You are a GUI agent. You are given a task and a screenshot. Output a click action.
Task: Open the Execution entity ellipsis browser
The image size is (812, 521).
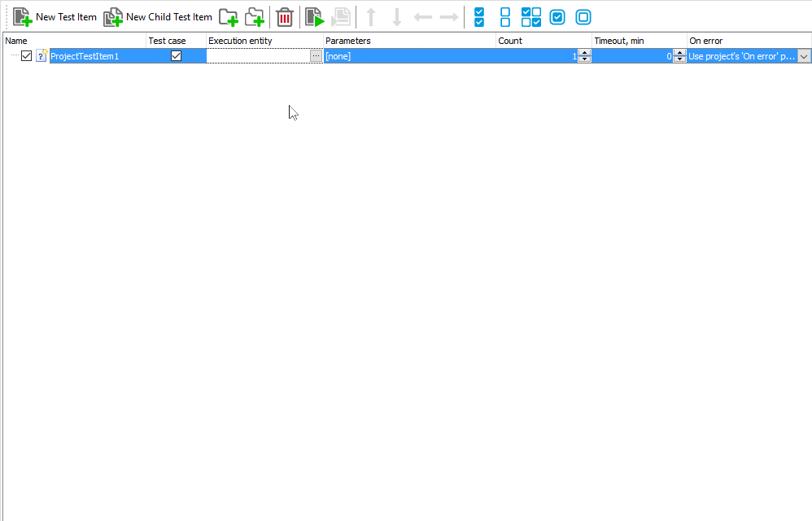tap(316, 56)
